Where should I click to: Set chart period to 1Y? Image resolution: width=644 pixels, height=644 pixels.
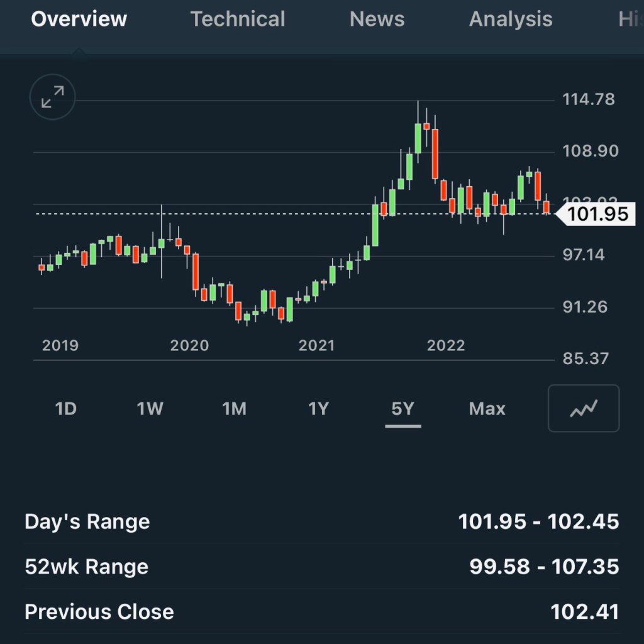click(318, 409)
